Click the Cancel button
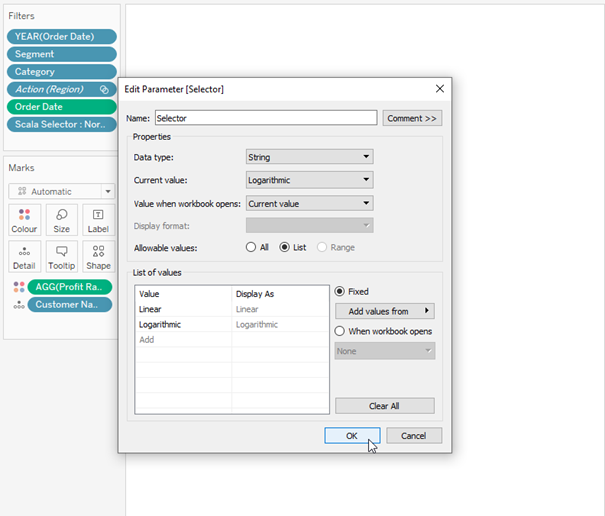This screenshot has height=516, width=605. tap(414, 436)
